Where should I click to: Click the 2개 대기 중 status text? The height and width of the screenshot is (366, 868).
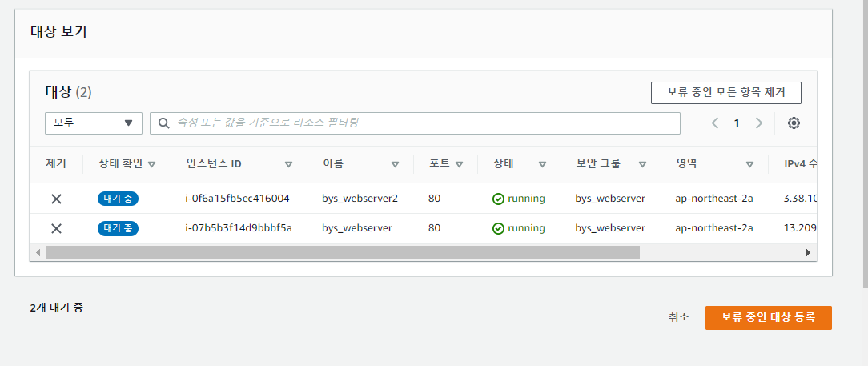[57, 308]
